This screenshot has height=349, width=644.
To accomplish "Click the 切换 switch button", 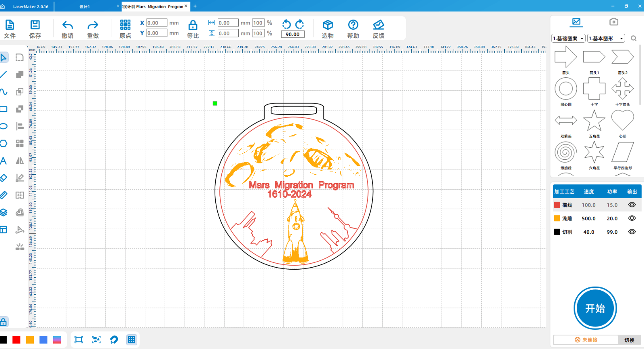I will click(629, 340).
